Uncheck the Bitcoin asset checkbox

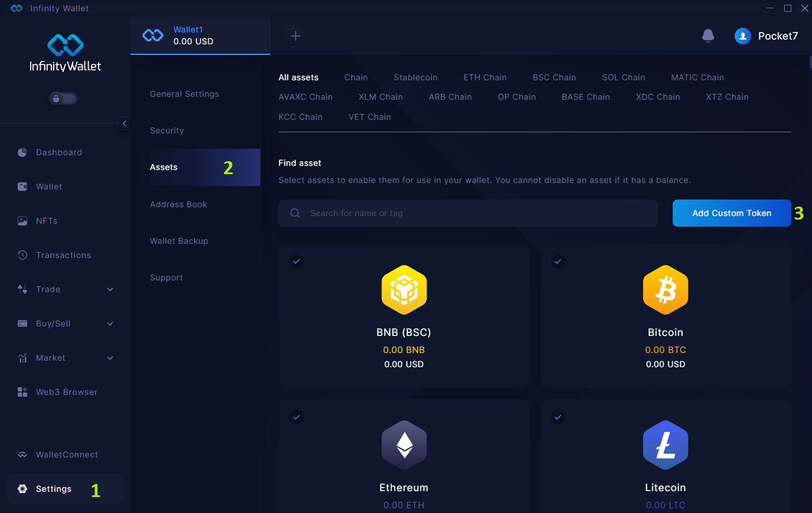coord(558,261)
